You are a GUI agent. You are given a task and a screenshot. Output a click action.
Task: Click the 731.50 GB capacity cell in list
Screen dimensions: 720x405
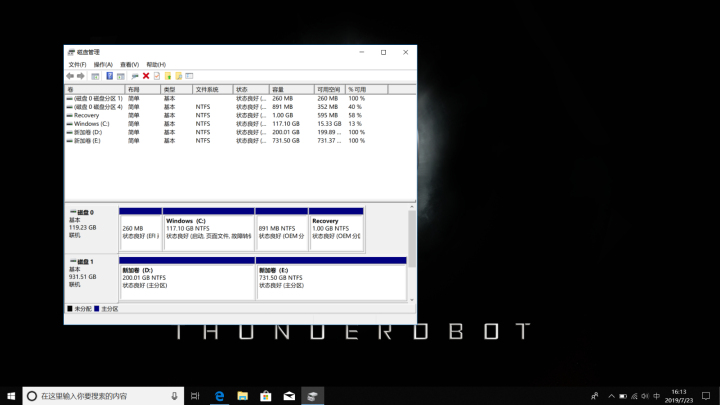click(x=286, y=141)
